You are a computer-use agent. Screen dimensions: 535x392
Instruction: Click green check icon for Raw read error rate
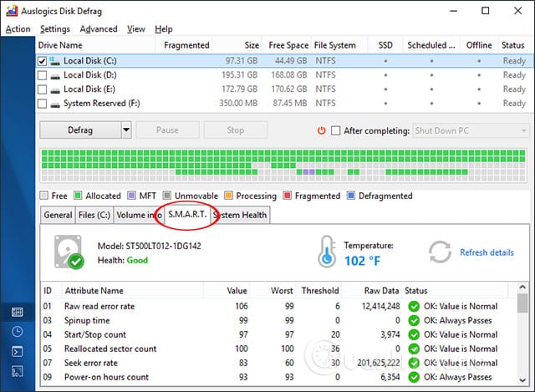pos(414,307)
